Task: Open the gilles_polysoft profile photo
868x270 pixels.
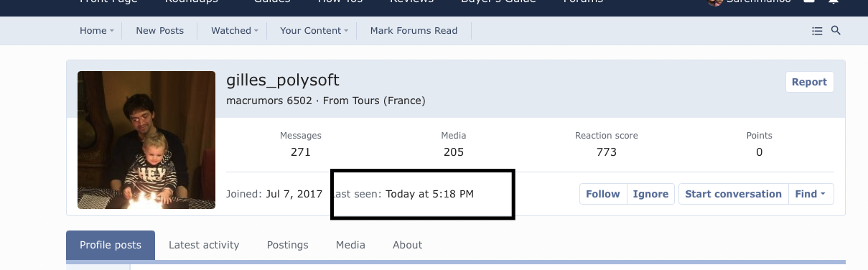Action: [x=146, y=140]
